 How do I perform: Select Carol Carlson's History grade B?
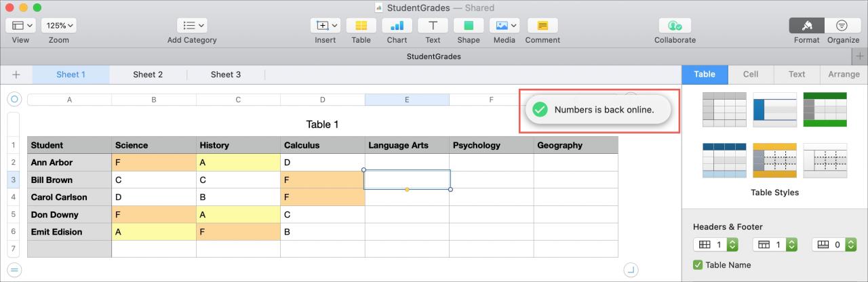[x=238, y=197]
